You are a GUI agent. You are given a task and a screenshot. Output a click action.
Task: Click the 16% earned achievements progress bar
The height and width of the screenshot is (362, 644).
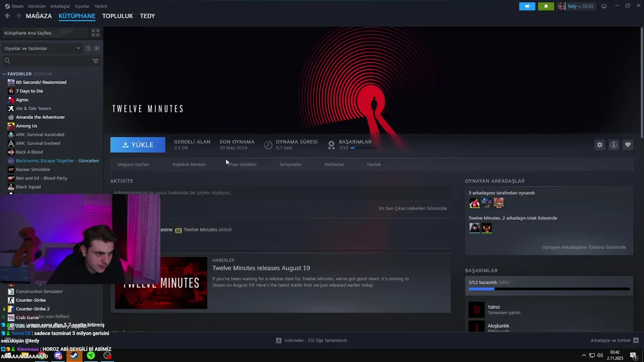(x=549, y=289)
